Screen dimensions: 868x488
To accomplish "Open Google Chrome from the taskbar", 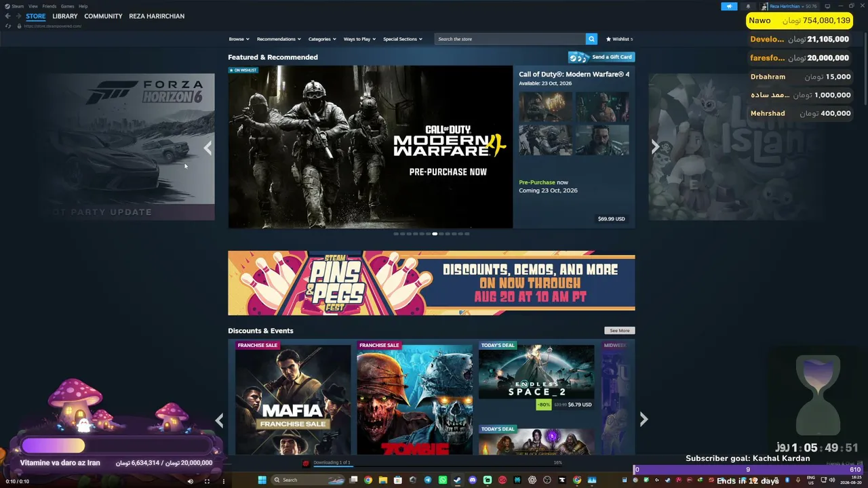I will click(368, 480).
